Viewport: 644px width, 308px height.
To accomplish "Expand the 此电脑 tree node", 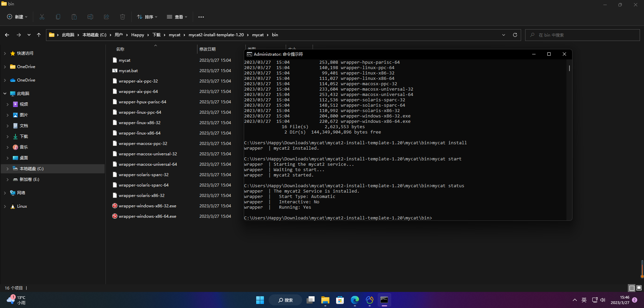I will tap(5, 94).
